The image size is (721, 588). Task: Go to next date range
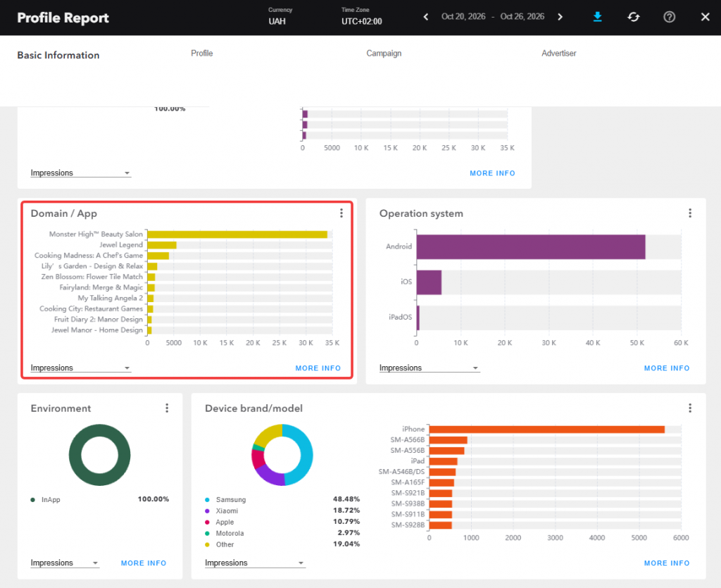560,17
